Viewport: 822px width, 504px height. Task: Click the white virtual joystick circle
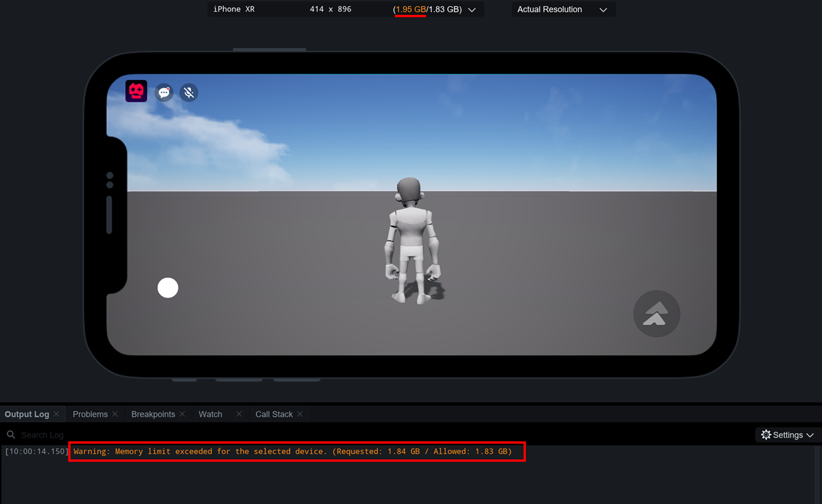(168, 288)
